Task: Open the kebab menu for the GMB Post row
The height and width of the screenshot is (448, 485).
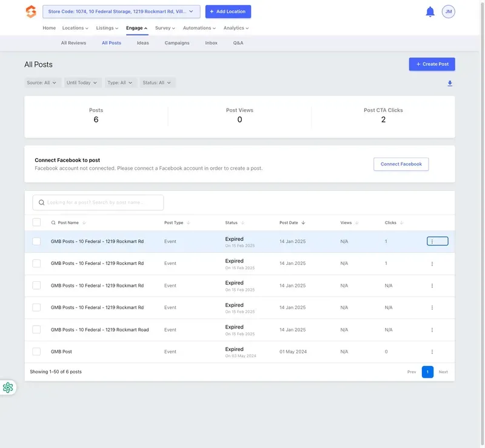Action: click(x=432, y=352)
